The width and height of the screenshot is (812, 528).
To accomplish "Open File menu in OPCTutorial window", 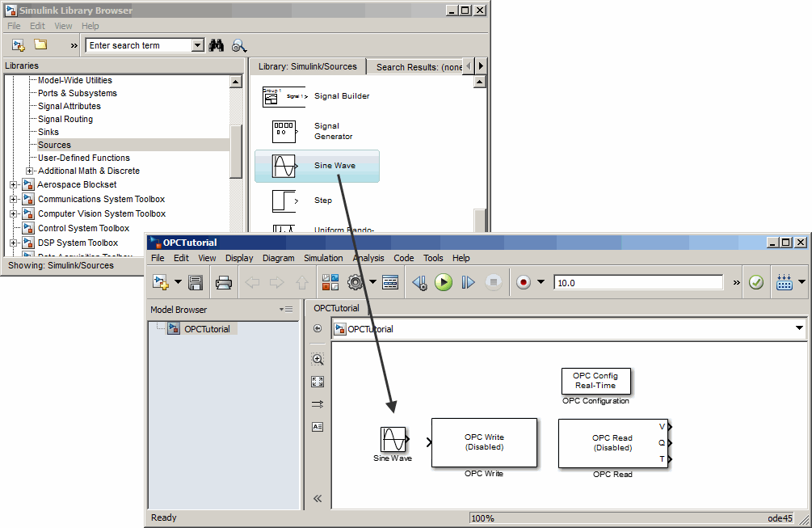I will pos(158,258).
